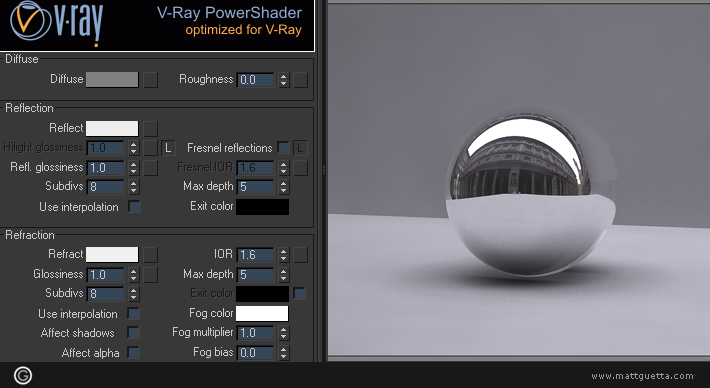This screenshot has height=388, width=710.
Task: Open the Reflect color swatch
Action: coord(112,129)
